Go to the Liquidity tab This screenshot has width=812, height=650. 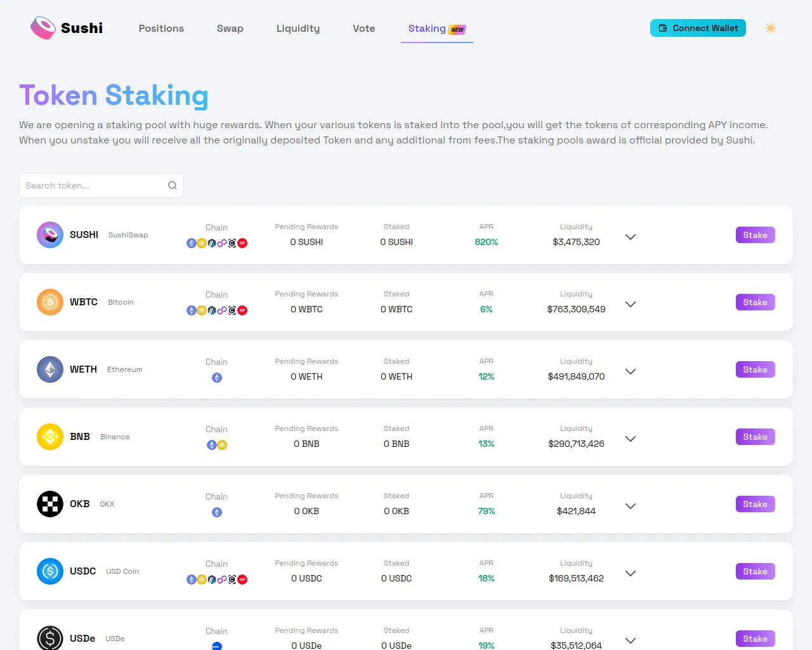(298, 29)
